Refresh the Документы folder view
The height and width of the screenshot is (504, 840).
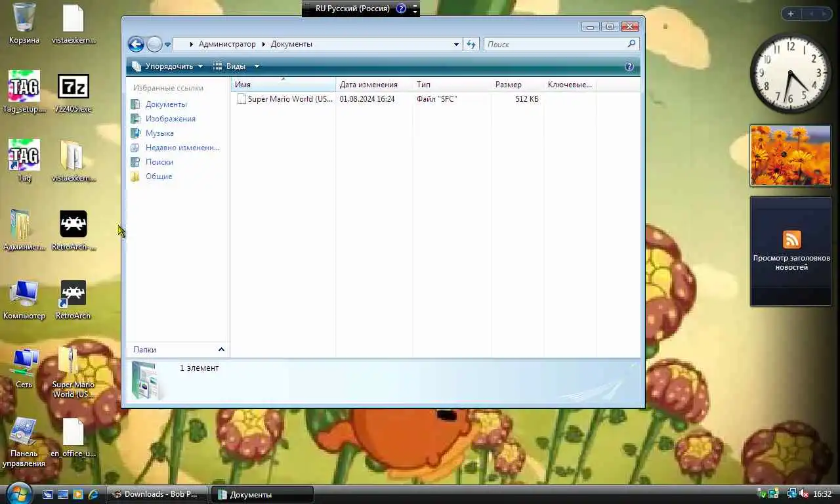[471, 44]
